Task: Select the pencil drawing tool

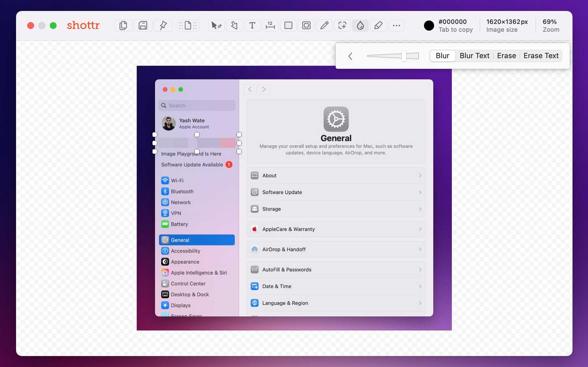Action: [324, 25]
